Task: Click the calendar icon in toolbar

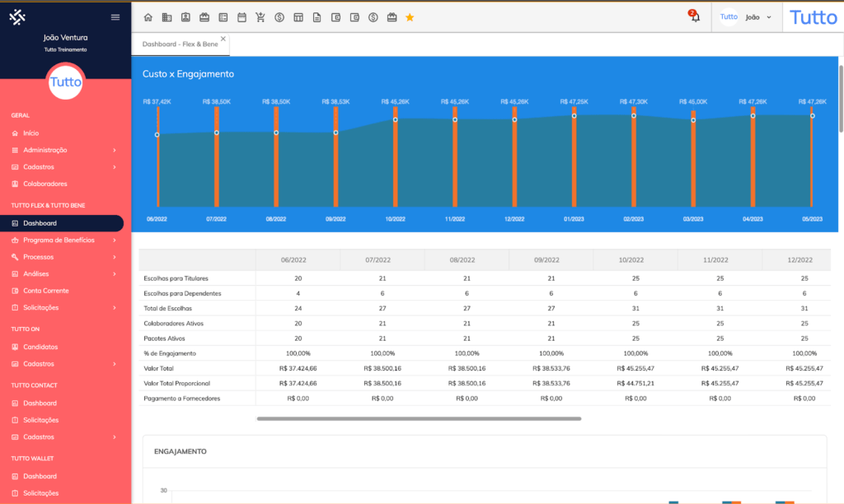Action: tap(241, 17)
